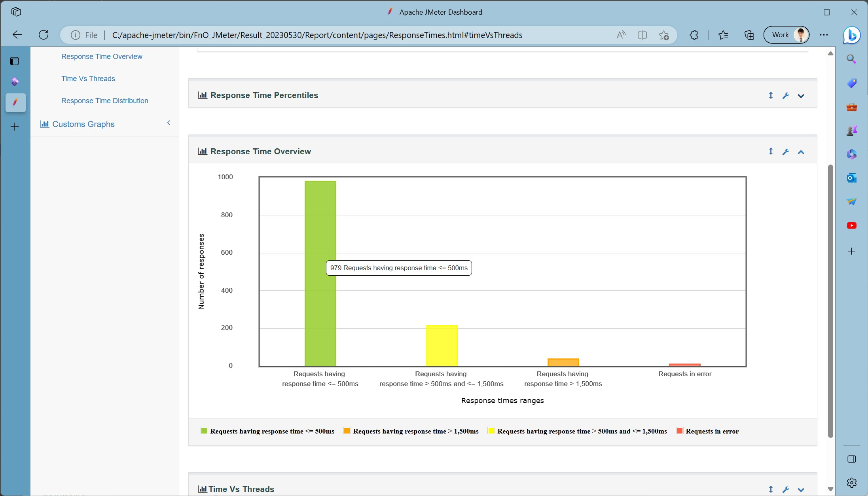
Task: Open the Collections icon
Action: (x=749, y=35)
